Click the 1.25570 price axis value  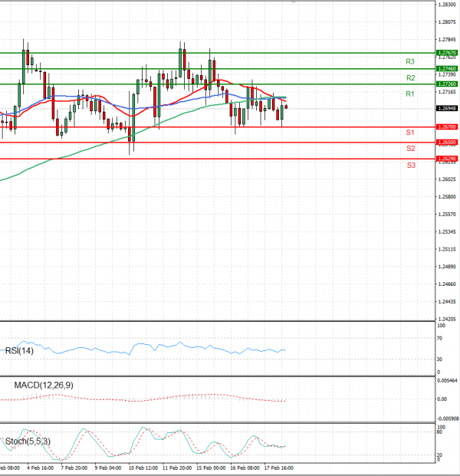click(x=447, y=215)
